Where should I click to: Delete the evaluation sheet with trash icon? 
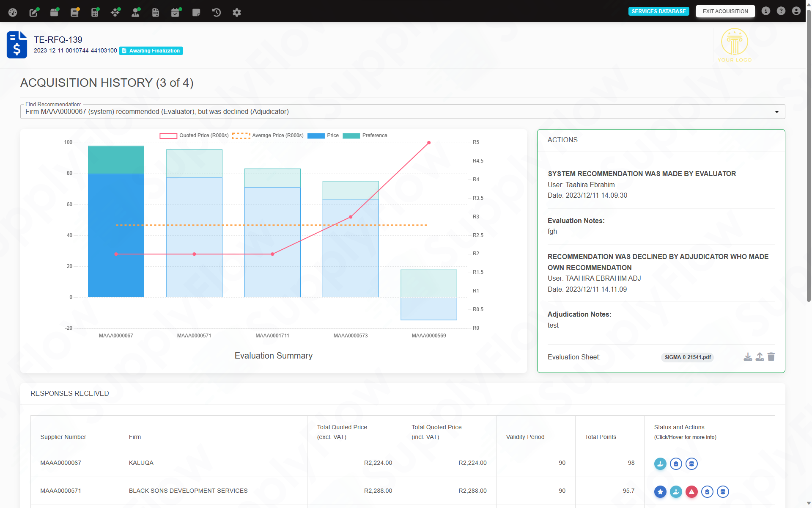(x=771, y=357)
